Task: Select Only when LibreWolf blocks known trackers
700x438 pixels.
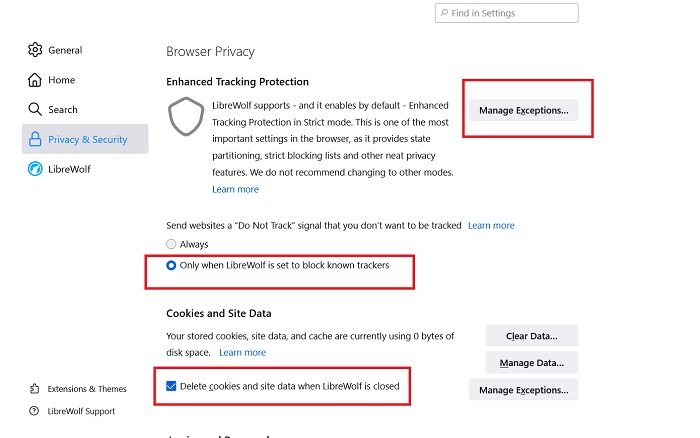Action: [172, 266]
